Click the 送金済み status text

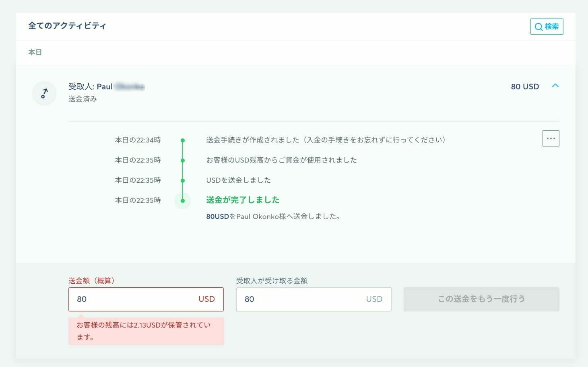pos(83,99)
